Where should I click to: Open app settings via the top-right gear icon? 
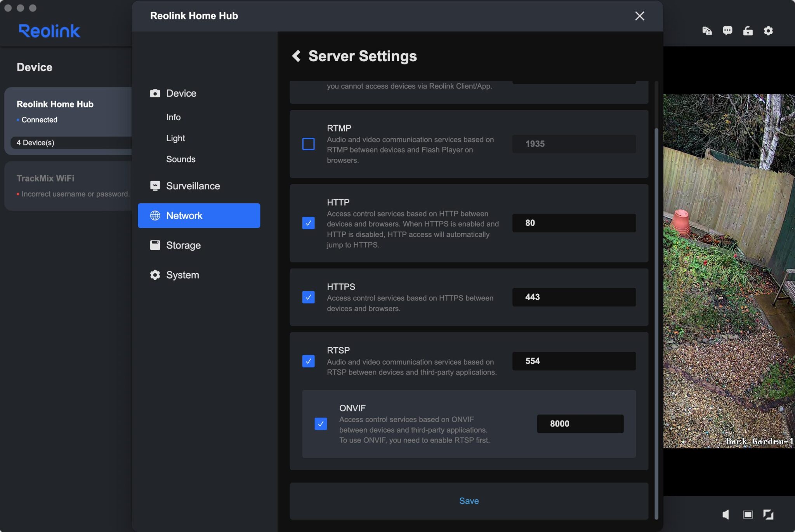coord(768,31)
